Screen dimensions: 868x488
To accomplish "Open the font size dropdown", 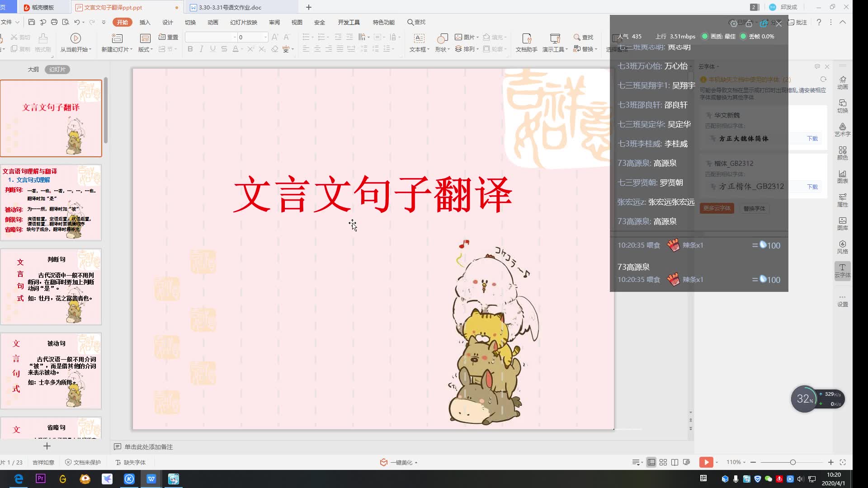I will (265, 37).
